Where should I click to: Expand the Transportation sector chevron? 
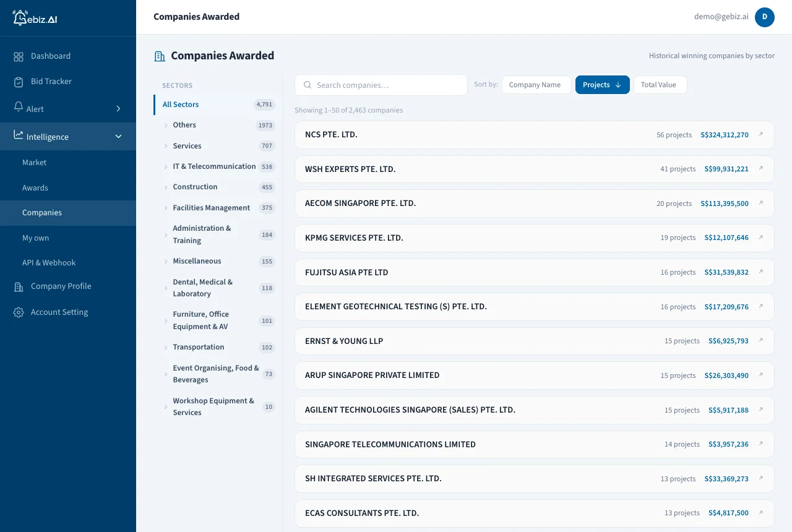coord(166,348)
